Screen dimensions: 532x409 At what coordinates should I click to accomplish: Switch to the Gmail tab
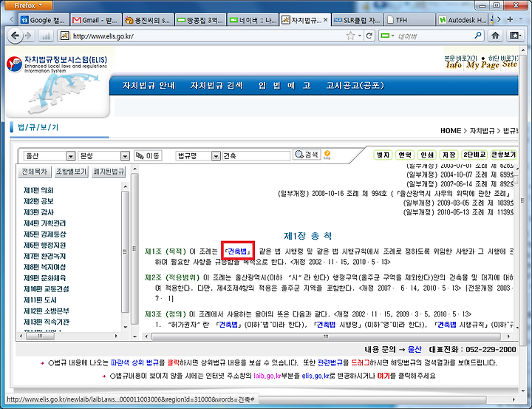coord(96,21)
